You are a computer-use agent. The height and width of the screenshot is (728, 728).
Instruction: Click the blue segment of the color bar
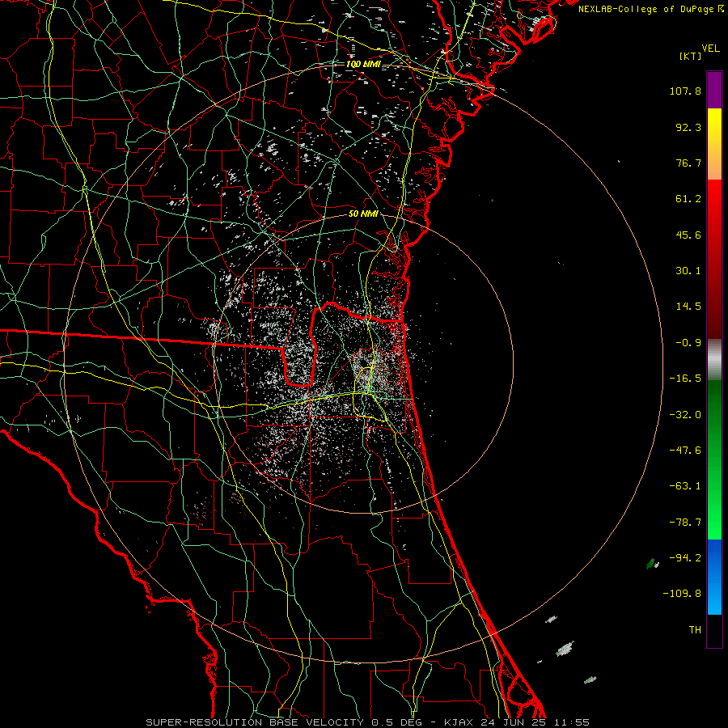point(714,577)
